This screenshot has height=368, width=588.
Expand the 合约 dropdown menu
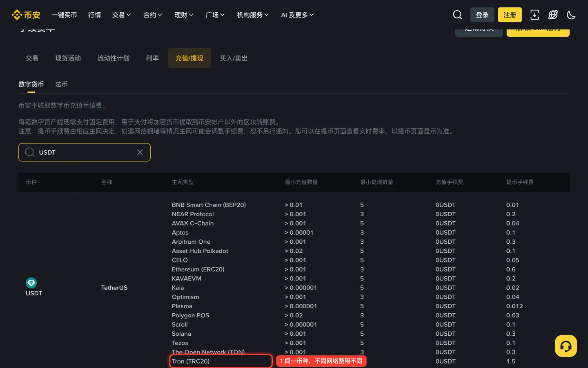[x=153, y=15]
